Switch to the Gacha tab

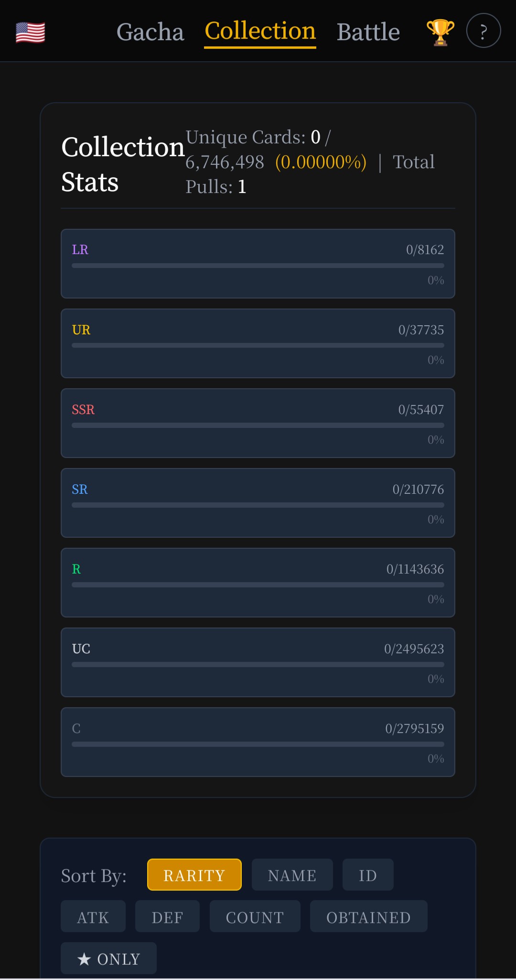[x=150, y=32]
